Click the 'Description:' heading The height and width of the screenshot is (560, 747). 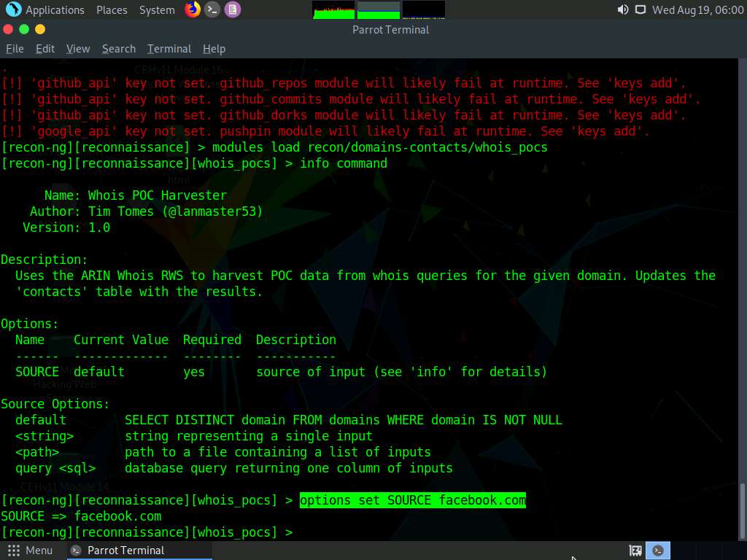44,260
